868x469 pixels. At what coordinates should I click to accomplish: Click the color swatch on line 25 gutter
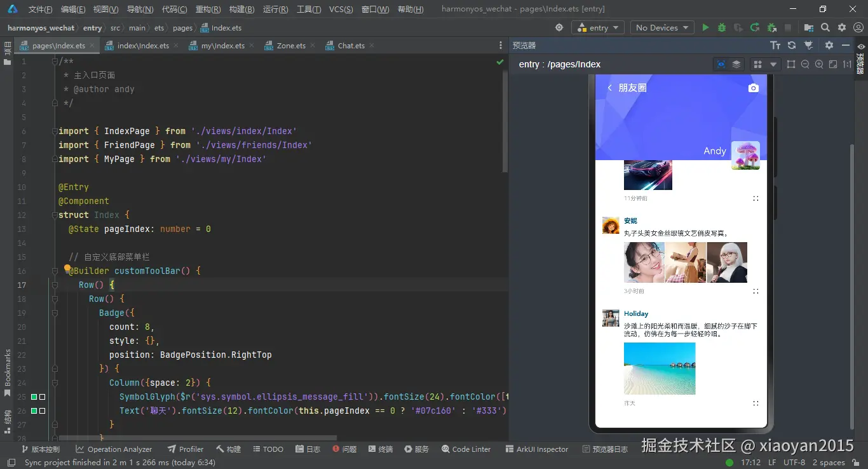(34, 397)
